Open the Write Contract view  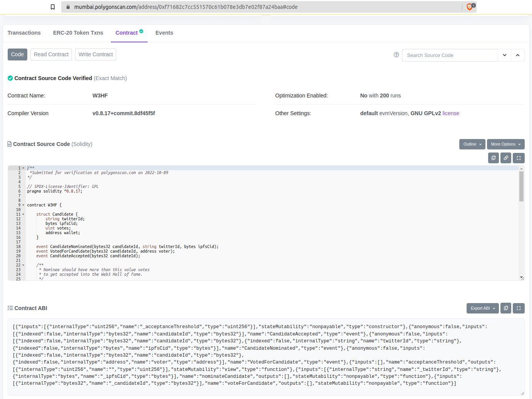[x=96, y=54]
